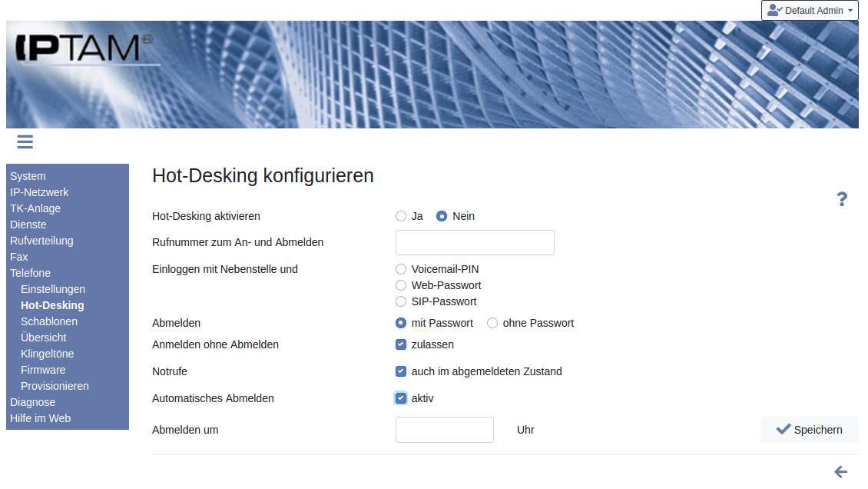Image resolution: width=868 pixels, height=489 pixels.
Task: Choose SIP-Passwort radio option
Action: coord(401,301)
